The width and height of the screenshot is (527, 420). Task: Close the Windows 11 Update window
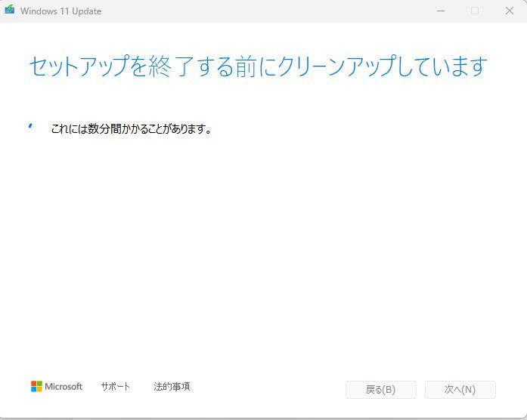pyautogui.click(x=510, y=11)
